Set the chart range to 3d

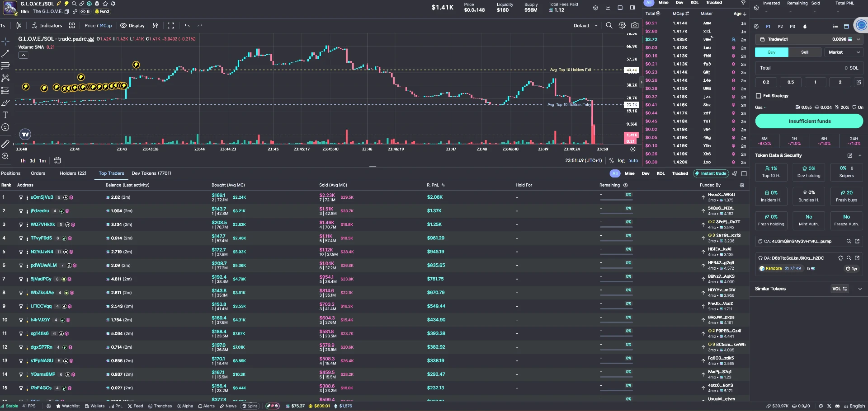(32, 161)
